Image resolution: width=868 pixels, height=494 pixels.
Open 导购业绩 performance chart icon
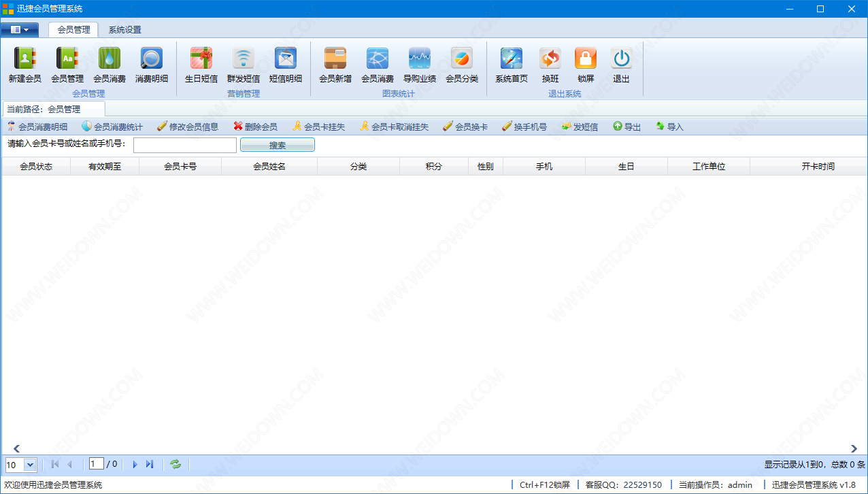420,65
